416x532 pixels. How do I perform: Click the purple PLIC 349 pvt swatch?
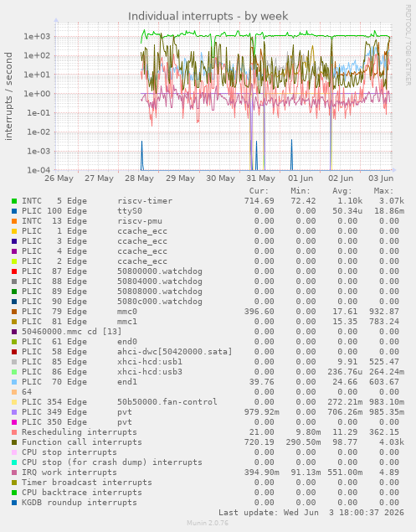14,412
